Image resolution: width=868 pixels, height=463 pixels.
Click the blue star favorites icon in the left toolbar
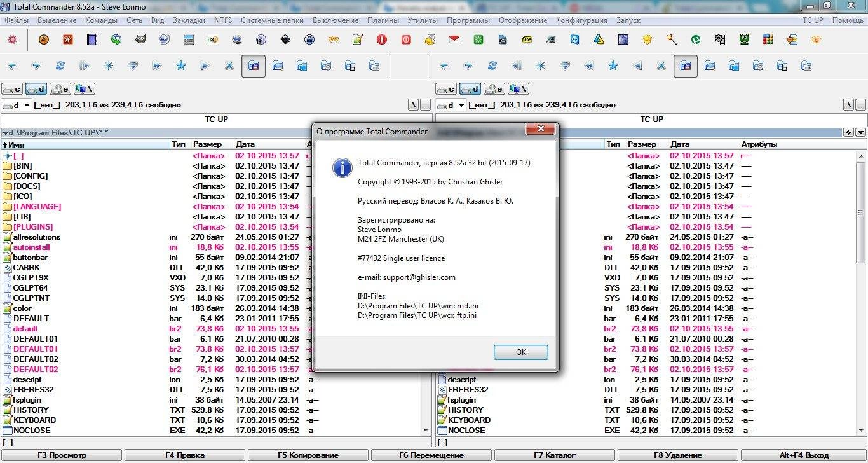181,66
